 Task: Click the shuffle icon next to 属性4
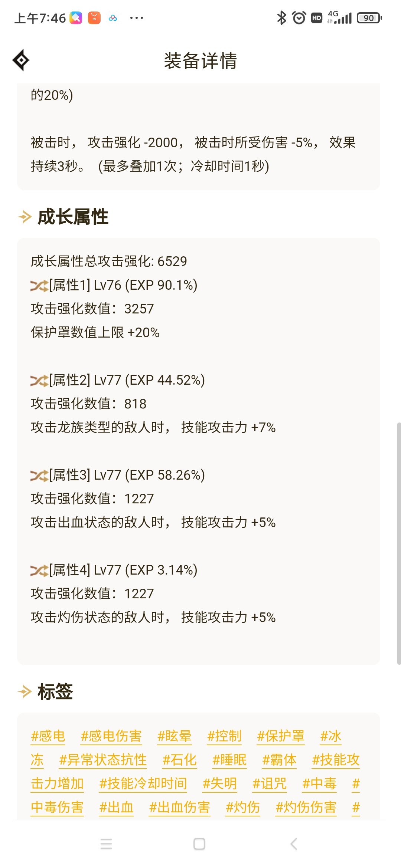pyautogui.click(x=39, y=571)
